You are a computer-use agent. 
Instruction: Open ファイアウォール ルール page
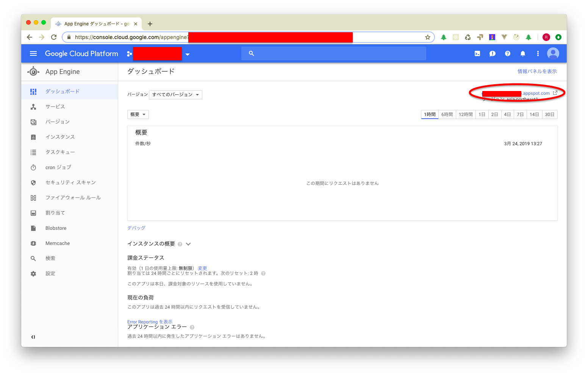73,198
